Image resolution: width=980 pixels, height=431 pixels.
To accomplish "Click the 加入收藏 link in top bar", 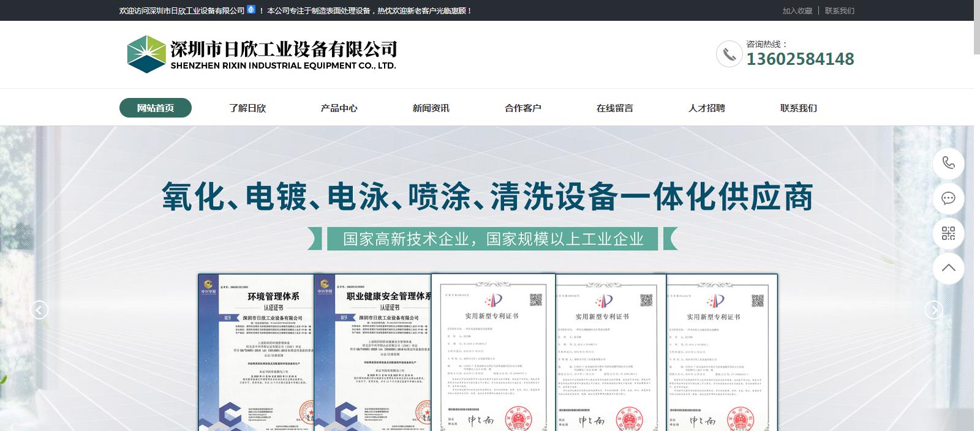I will click(797, 10).
